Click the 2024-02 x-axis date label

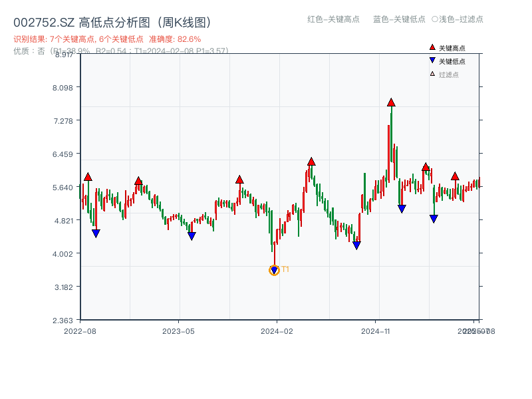tap(277, 331)
